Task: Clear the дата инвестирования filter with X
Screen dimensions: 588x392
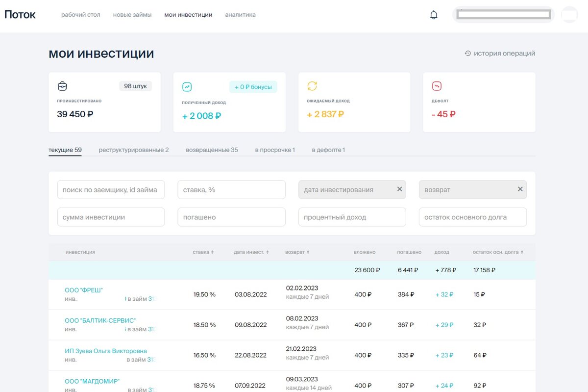Action: point(399,189)
